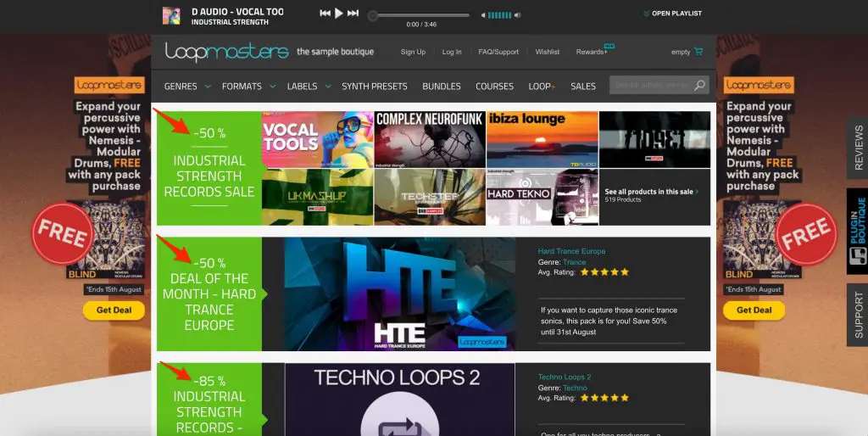Click the right ad's Loopmasters orange logo

point(759,86)
